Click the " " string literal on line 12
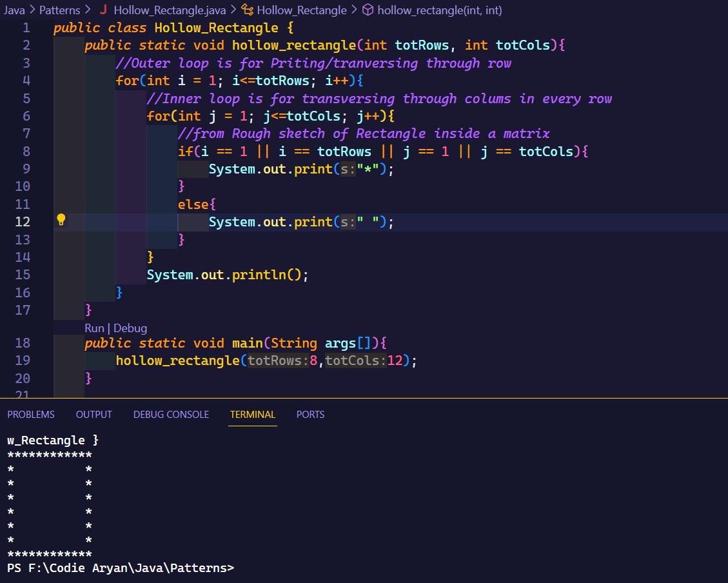The image size is (728, 583). click(x=368, y=222)
